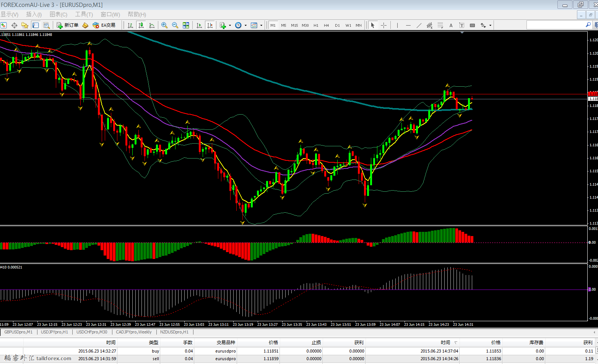This screenshot has height=364, width=598.
Task: Click the 交易品种 symbol column header
Action: 226,343
